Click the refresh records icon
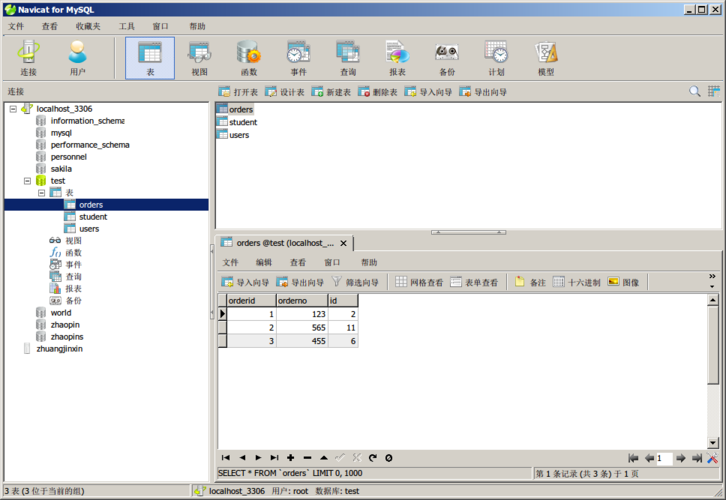The height and width of the screenshot is (500, 726). 373,458
